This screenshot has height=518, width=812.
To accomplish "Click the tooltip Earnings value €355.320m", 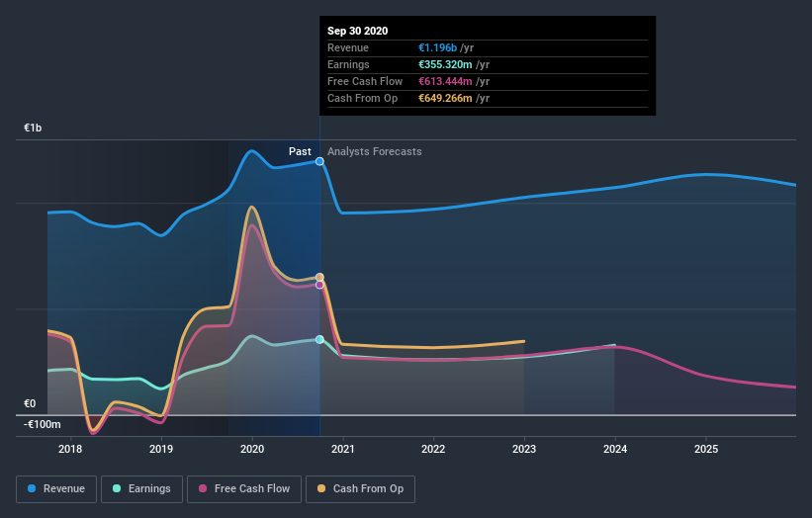I will (445, 64).
